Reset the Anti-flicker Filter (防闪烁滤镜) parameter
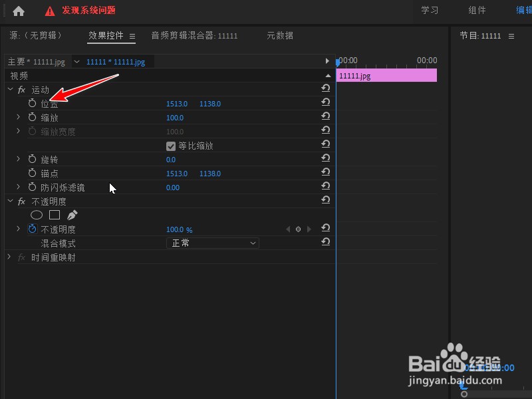 pyautogui.click(x=326, y=186)
